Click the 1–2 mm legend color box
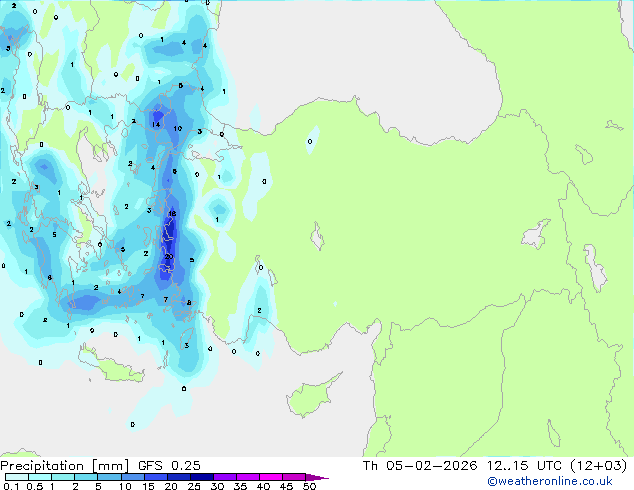 coord(63,477)
